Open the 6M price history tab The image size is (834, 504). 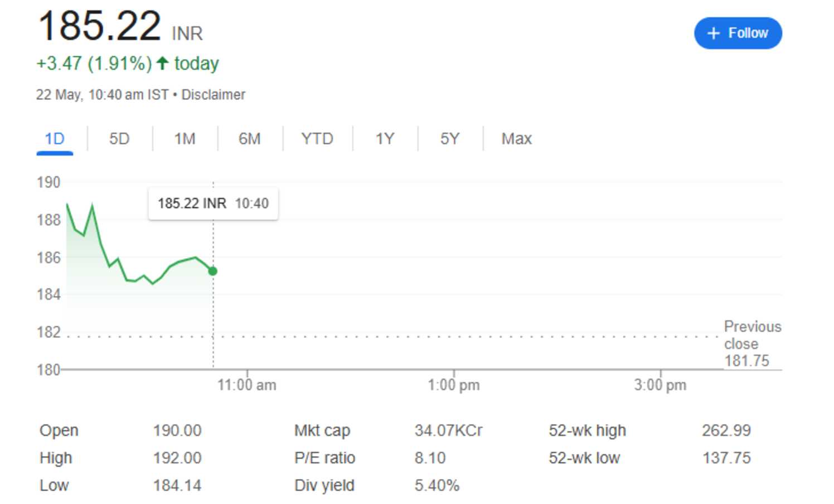[250, 139]
